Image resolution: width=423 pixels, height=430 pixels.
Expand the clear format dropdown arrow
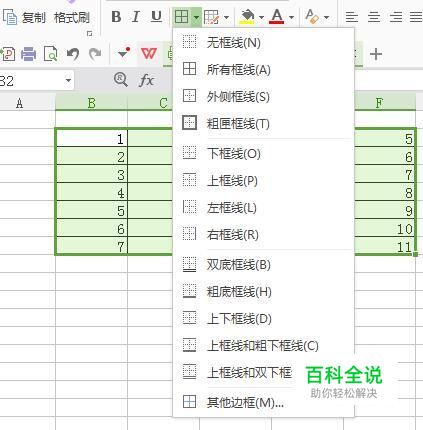[x=327, y=17]
